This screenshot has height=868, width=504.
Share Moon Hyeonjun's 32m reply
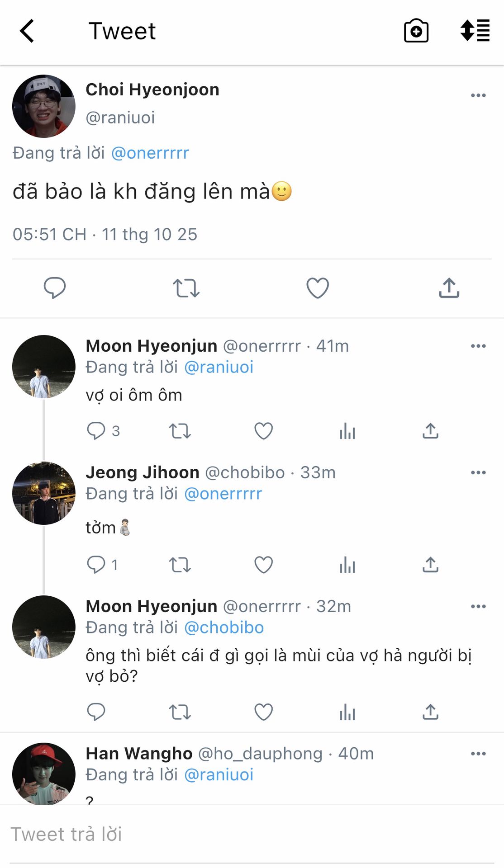point(430,712)
